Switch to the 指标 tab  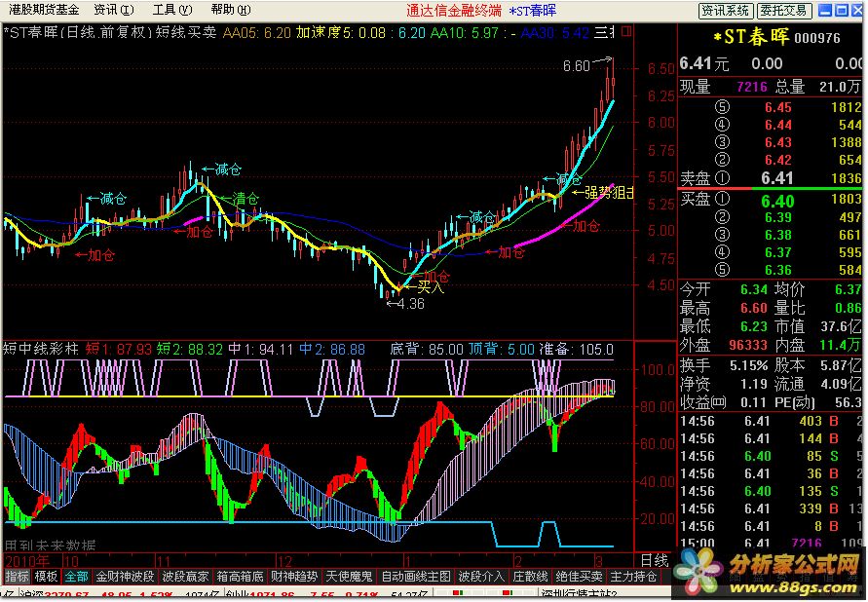coord(17,577)
